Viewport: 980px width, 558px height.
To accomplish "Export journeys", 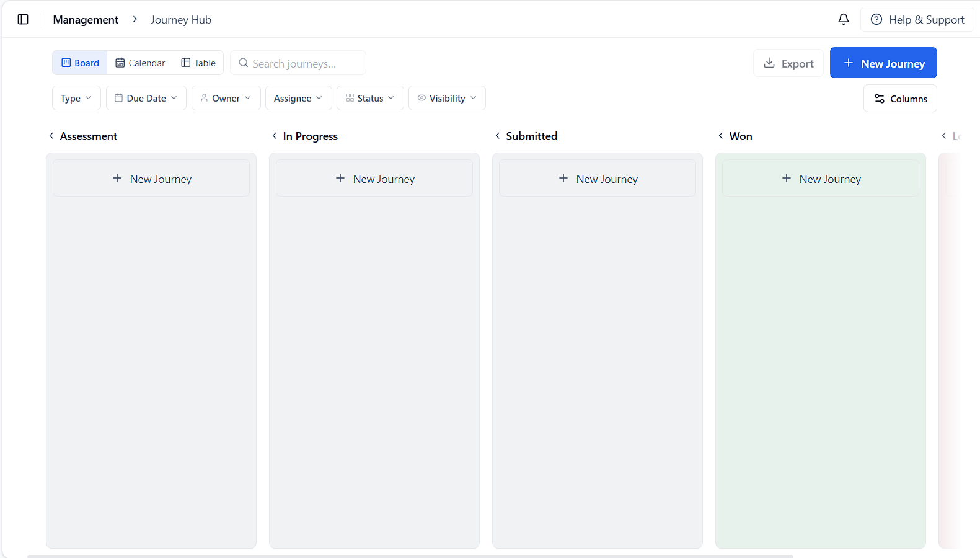I will 788,63.
